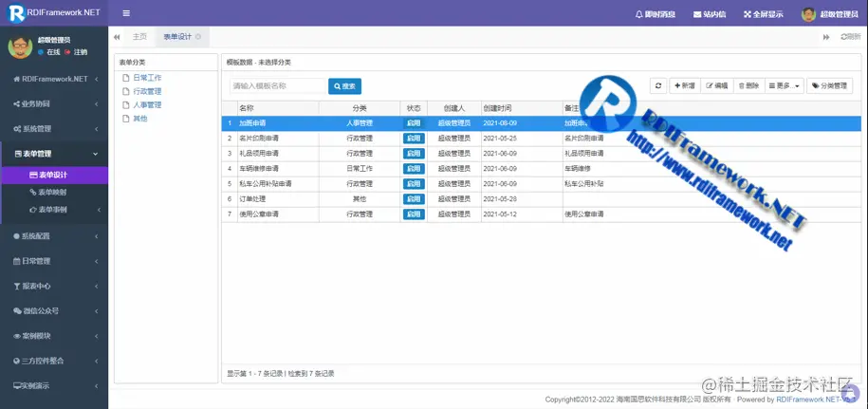Click the table refresh icon button
The height and width of the screenshot is (409, 868).
click(658, 85)
